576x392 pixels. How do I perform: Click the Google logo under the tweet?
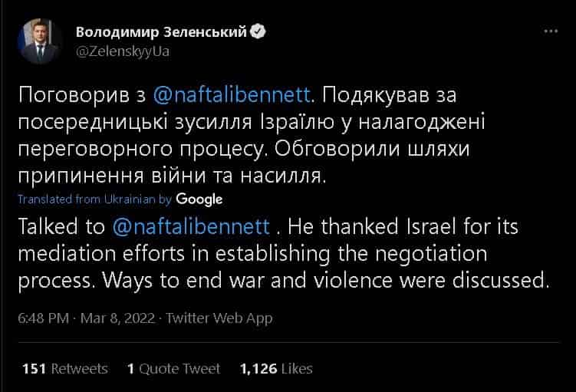pos(199,199)
